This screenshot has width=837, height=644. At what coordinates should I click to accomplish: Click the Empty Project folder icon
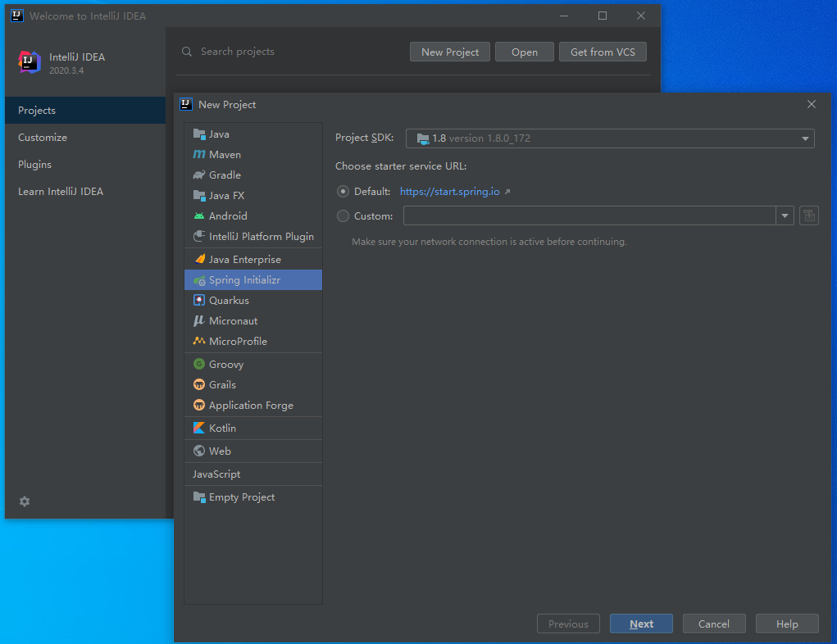199,497
